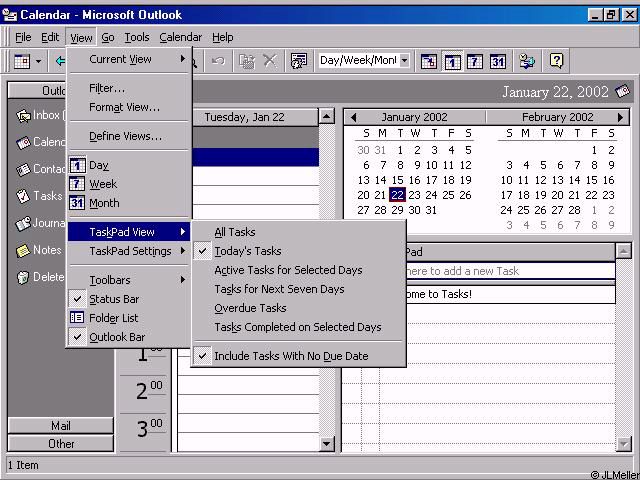Click the Move to Folder icon
640x480 pixels.
point(247,61)
